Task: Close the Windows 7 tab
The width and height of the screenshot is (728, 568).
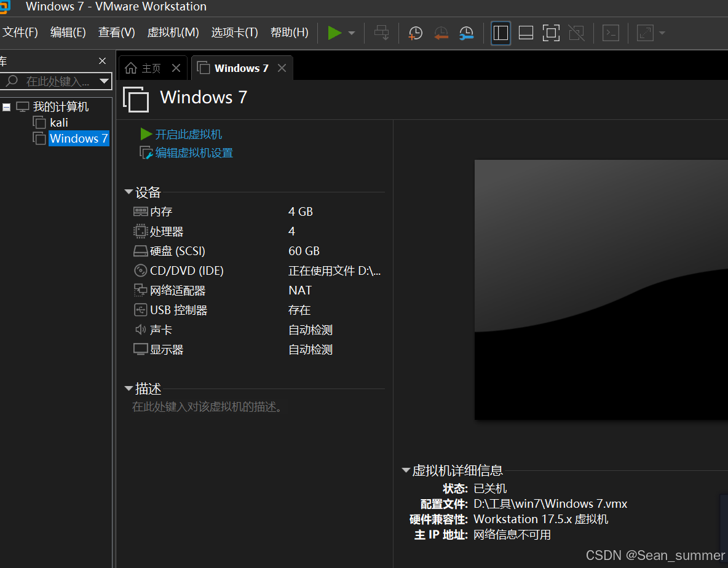Action: coord(282,68)
